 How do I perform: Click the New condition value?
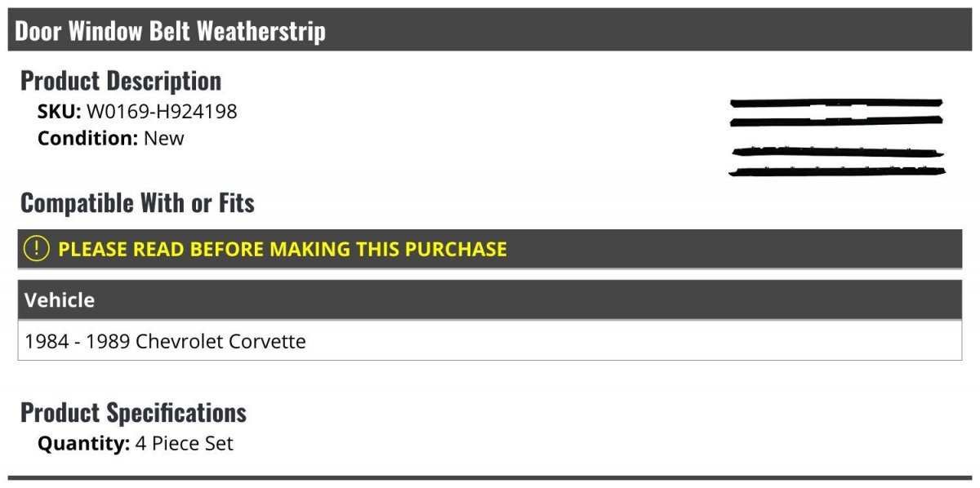tap(164, 138)
